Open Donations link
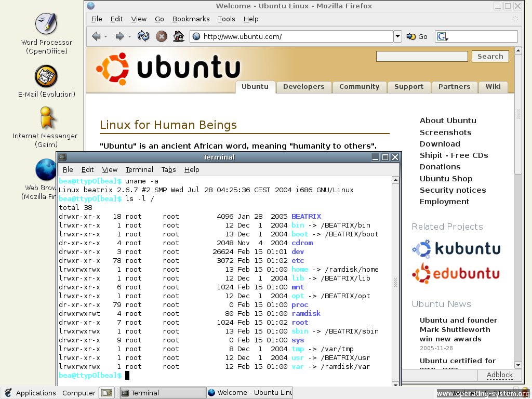532x399 pixels. (440, 167)
